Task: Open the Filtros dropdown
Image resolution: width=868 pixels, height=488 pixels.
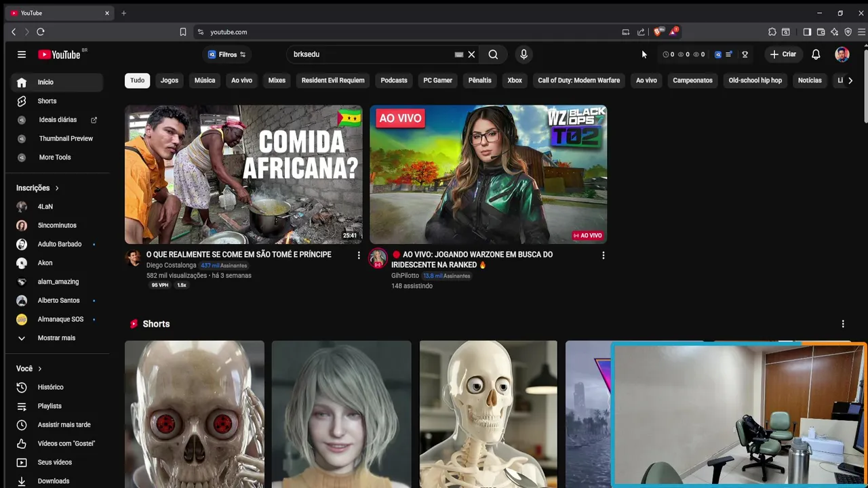Action: click(227, 54)
